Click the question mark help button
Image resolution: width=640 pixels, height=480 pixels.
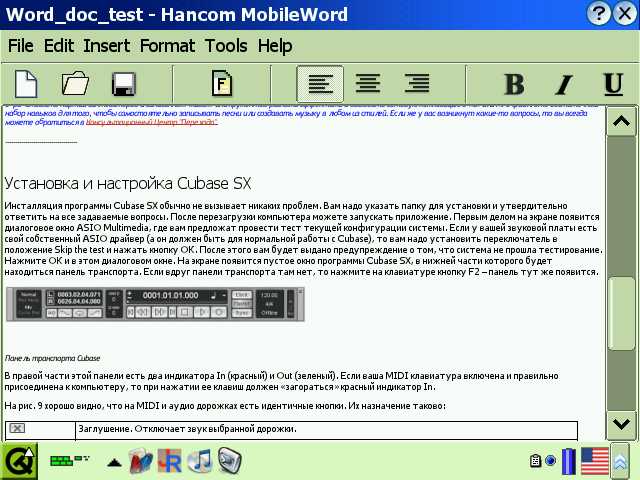(598, 14)
